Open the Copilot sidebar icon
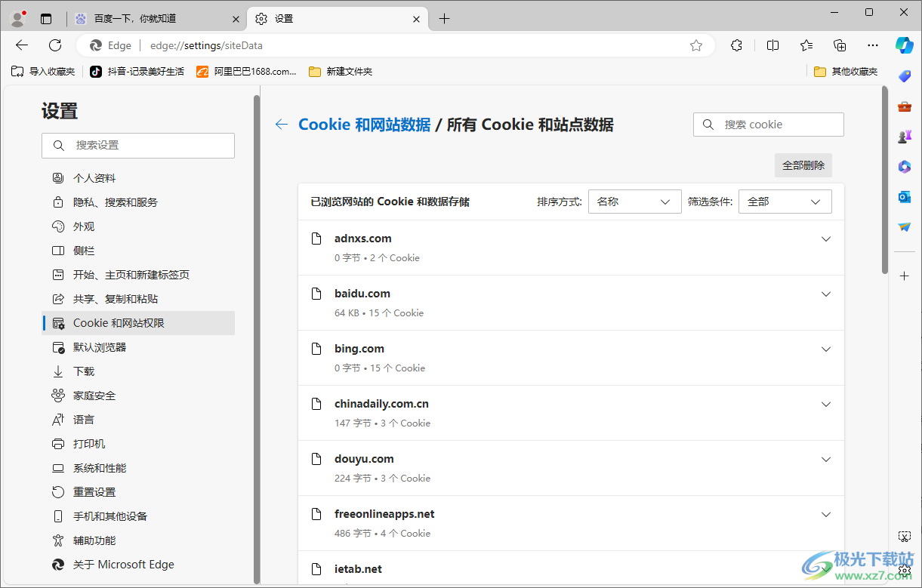 (905, 45)
